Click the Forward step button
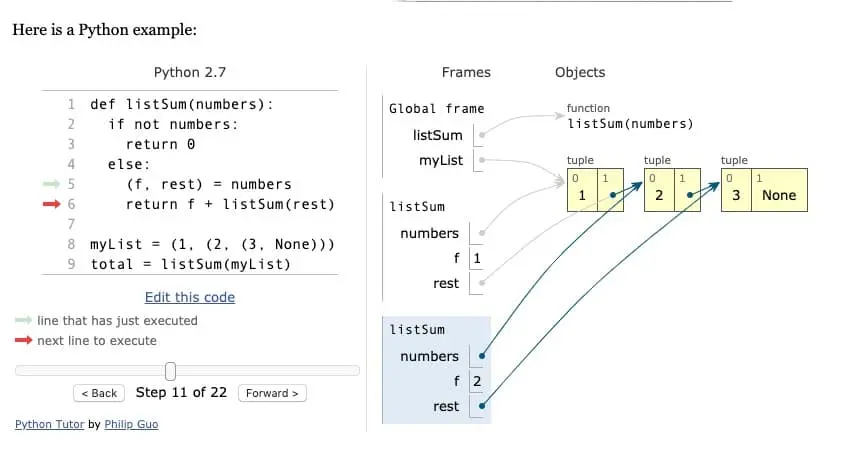 (272, 393)
